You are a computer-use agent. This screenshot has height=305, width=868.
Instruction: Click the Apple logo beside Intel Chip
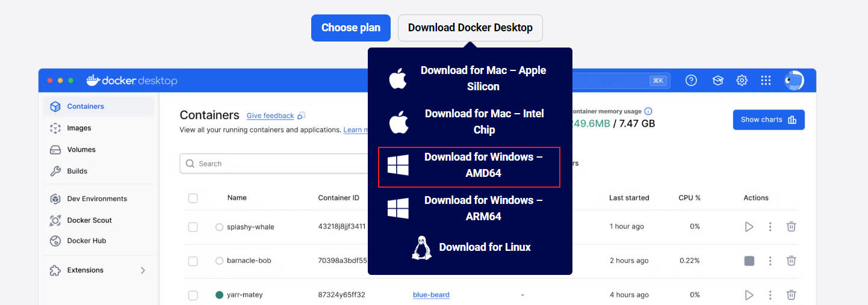point(398,122)
